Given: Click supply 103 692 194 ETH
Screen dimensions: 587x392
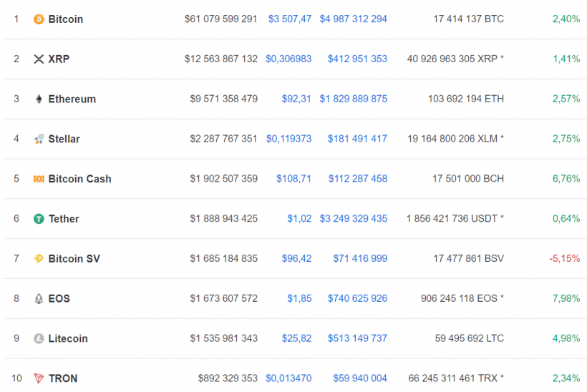Looking at the screenshot, I should click(x=466, y=99).
